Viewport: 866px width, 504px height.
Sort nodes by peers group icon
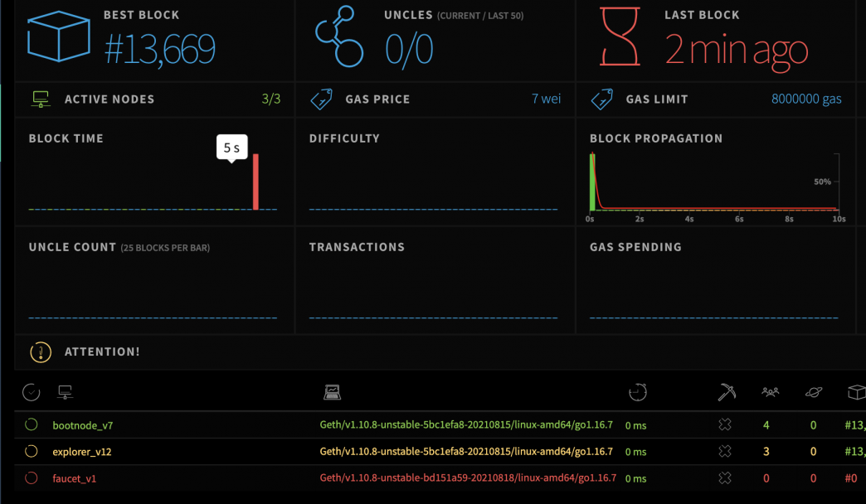point(770,392)
